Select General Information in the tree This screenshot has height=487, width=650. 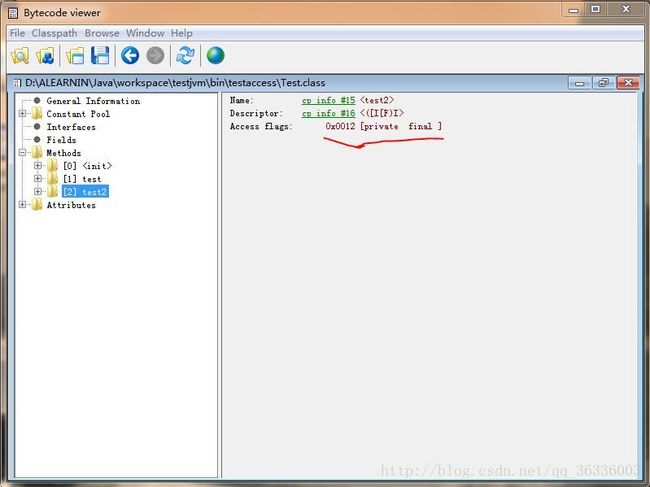point(93,101)
